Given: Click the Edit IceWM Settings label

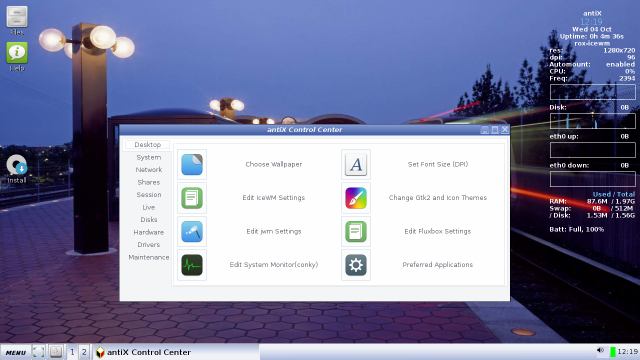Looking at the screenshot, I should tap(273, 198).
